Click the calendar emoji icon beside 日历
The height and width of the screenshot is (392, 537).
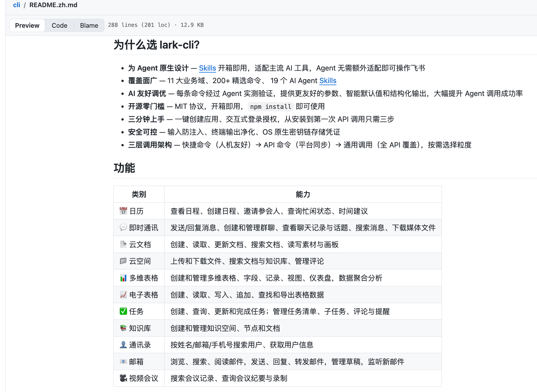[123, 211]
